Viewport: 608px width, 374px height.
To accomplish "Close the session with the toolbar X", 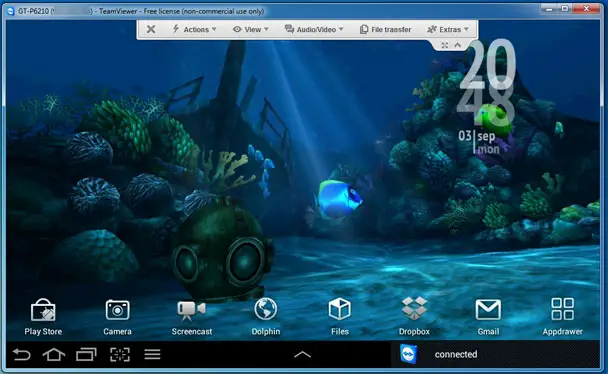I will 151,29.
